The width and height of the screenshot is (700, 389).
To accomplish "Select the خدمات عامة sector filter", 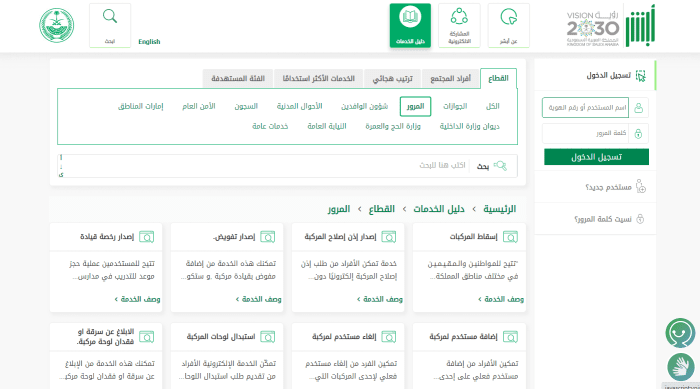I will click(x=270, y=126).
